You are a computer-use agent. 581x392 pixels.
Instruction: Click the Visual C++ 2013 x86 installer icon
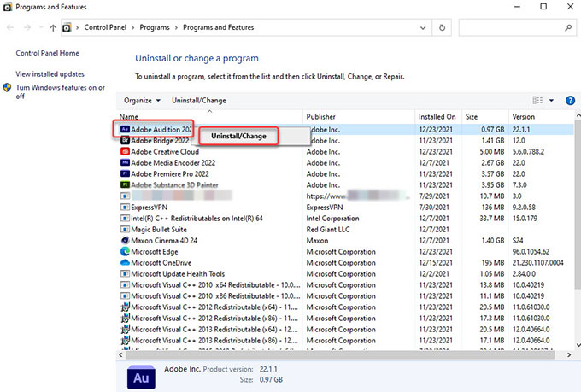[126, 341]
